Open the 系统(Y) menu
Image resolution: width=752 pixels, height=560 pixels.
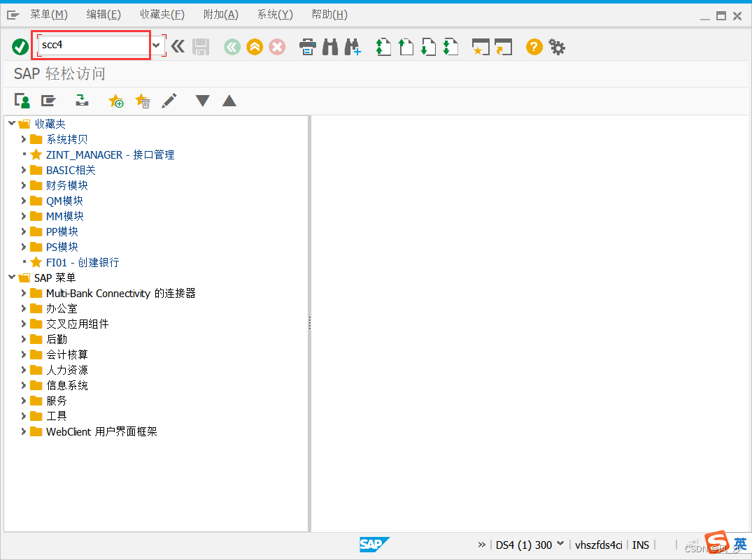point(275,15)
